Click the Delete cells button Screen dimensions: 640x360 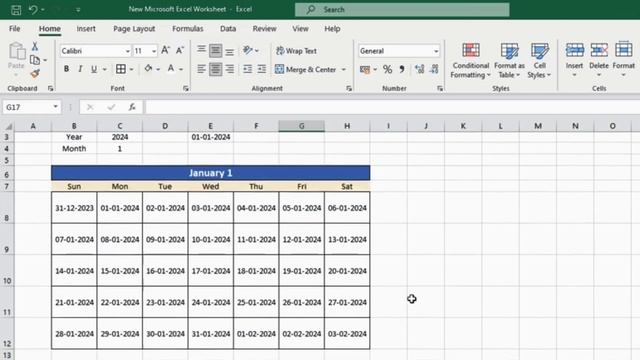599,60
